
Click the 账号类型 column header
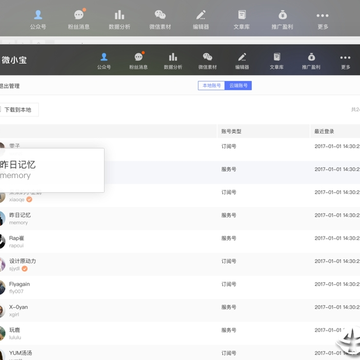(231, 131)
